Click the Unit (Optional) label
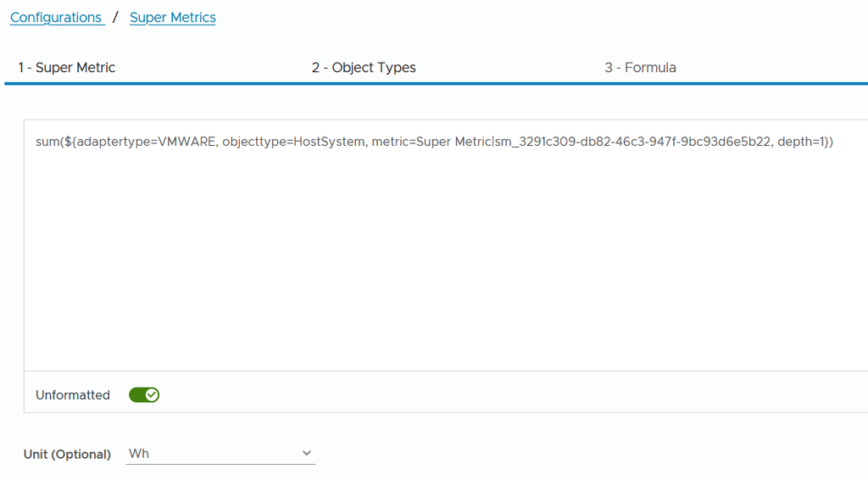This screenshot has width=868, height=480. tap(67, 455)
